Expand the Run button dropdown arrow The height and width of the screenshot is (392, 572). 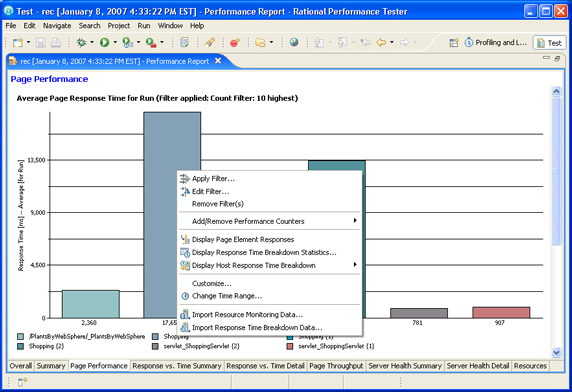click(115, 42)
